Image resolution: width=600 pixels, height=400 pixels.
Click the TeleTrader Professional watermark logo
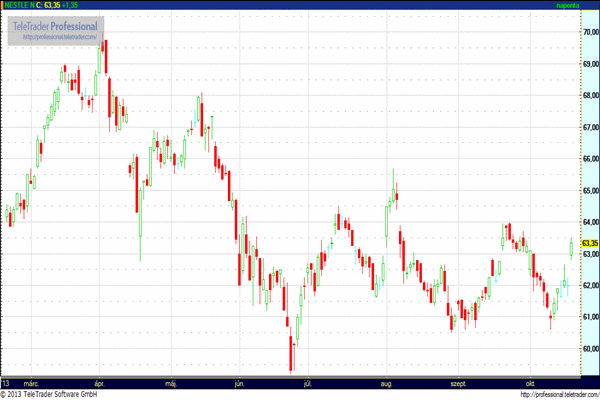click(55, 24)
